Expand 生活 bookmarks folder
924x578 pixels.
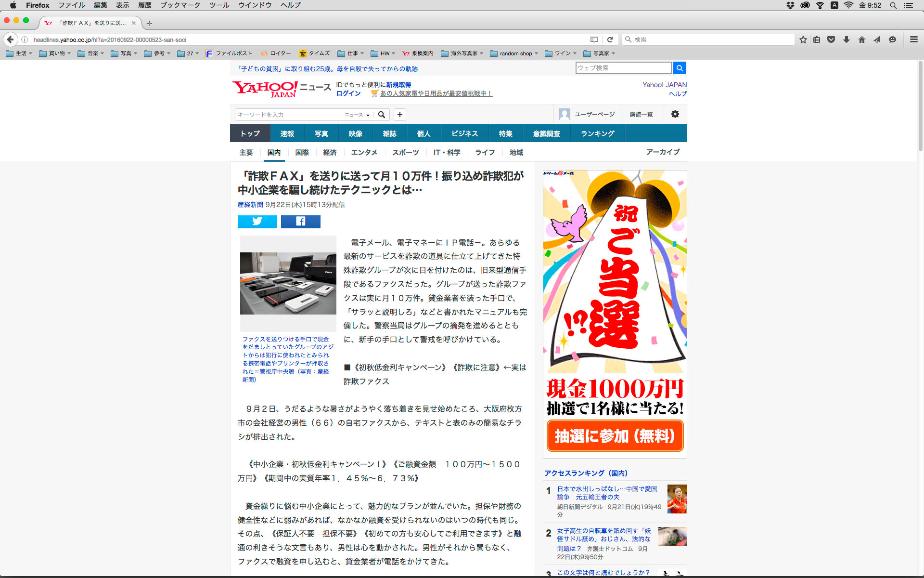pos(19,53)
